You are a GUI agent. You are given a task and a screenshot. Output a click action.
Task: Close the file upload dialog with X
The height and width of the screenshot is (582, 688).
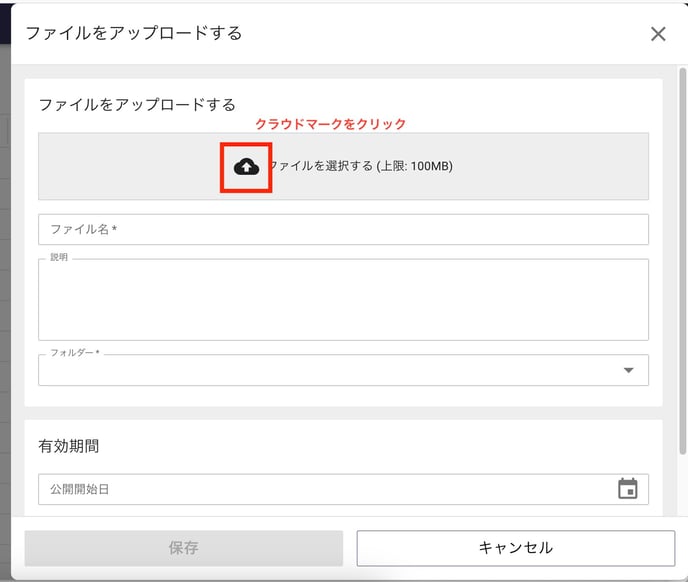(658, 34)
